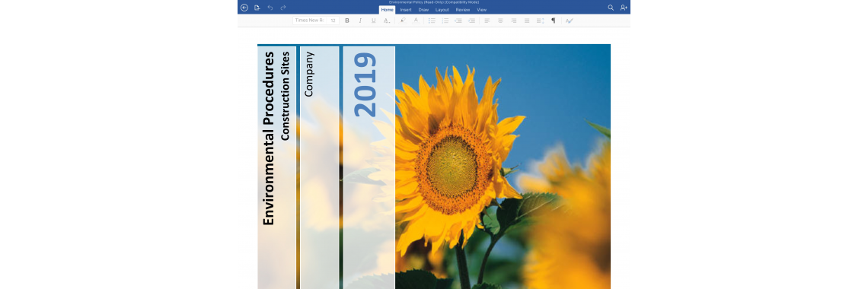Open the File menu icon
This screenshot has height=289, width=868.
pos(257,8)
